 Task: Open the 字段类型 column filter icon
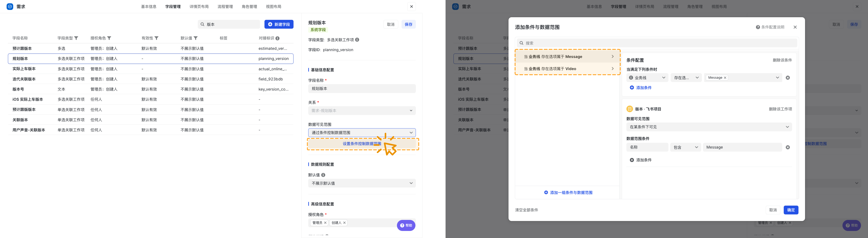point(76,38)
